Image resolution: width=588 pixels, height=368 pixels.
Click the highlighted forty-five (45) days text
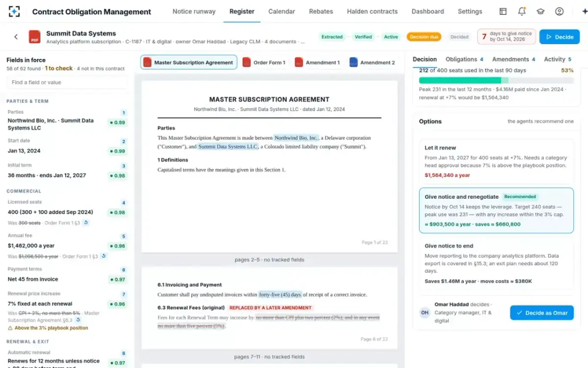(280, 294)
